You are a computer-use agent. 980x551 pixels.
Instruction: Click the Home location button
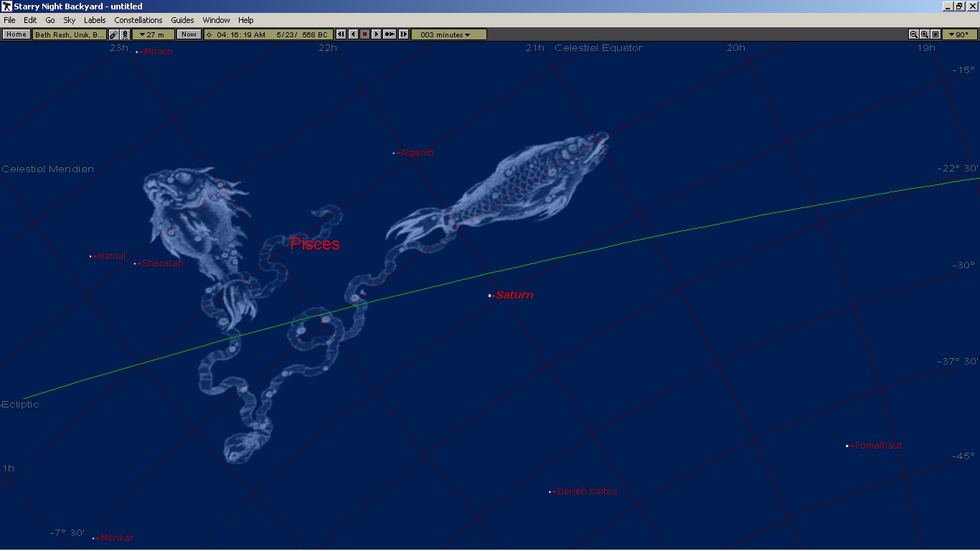pyautogui.click(x=16, y=34)
